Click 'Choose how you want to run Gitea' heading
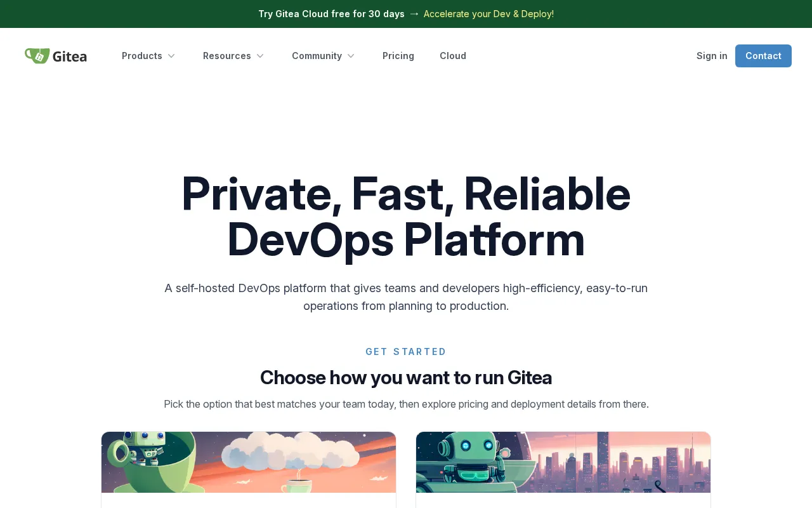This screenshot has height=508, width=812. 406,378
